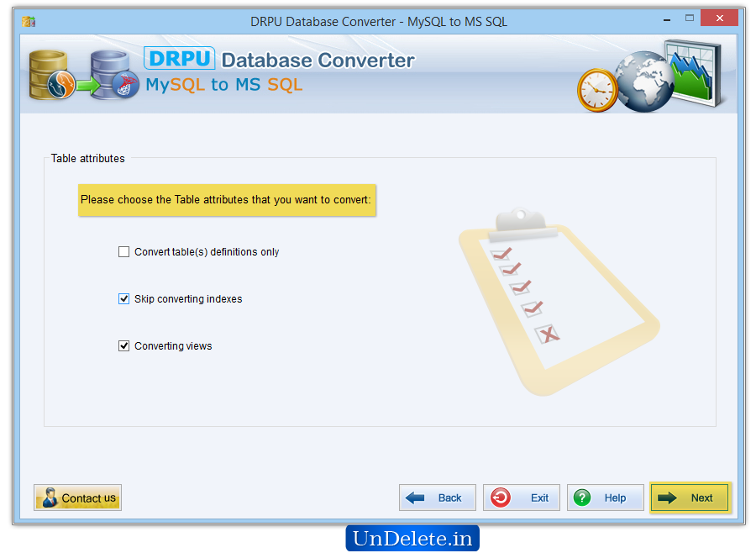Click the 'Converting views' label text
756x553 pixels.
tap(173, 346)
